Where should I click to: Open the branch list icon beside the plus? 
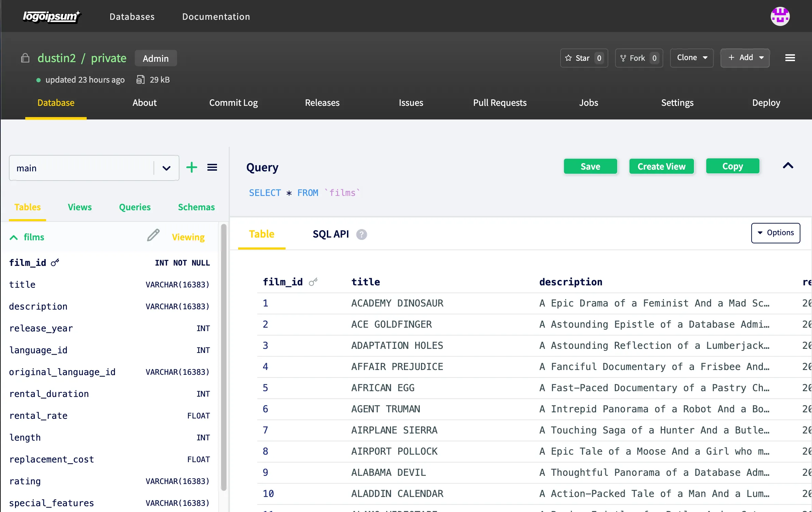[x=212, y=167]
